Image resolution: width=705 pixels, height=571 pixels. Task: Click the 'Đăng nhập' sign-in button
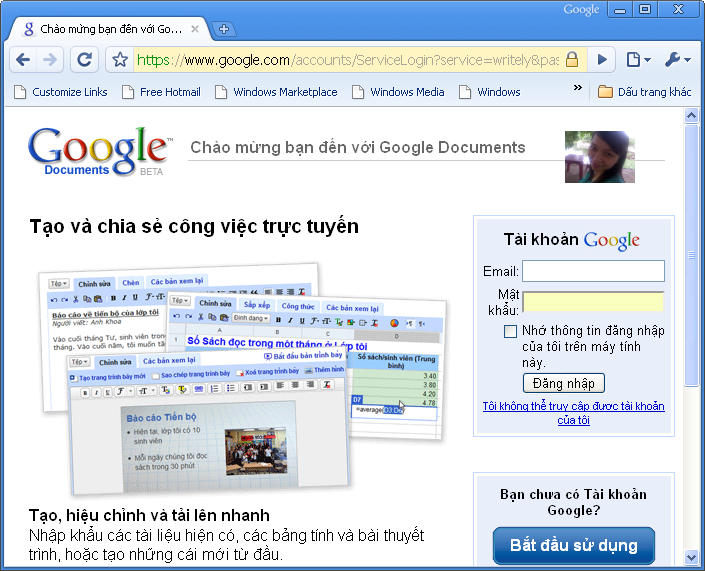563,383
